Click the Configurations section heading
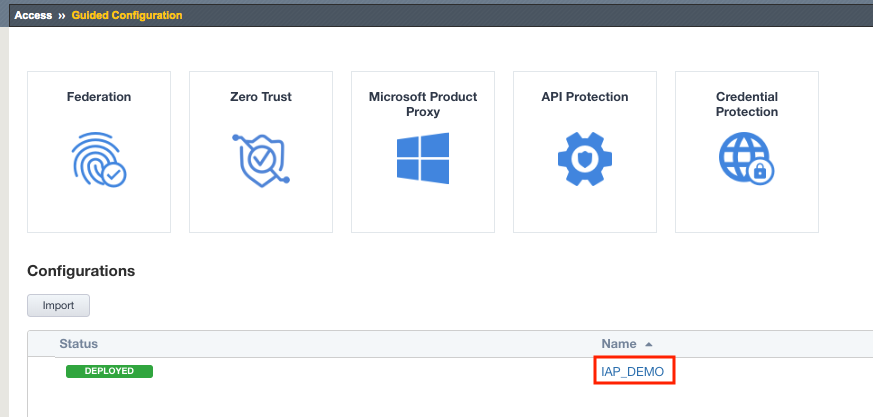The image size is (873, 417). click(81, 271)
